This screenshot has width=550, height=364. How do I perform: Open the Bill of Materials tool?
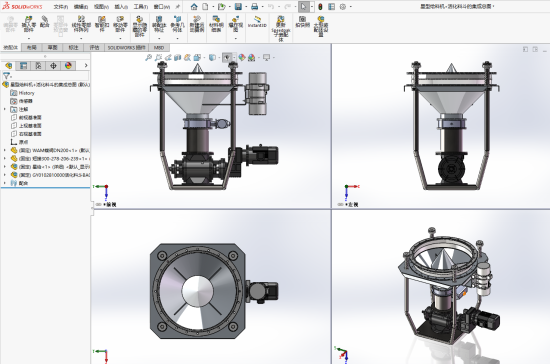pyautogui.click(x=216, y=24)
